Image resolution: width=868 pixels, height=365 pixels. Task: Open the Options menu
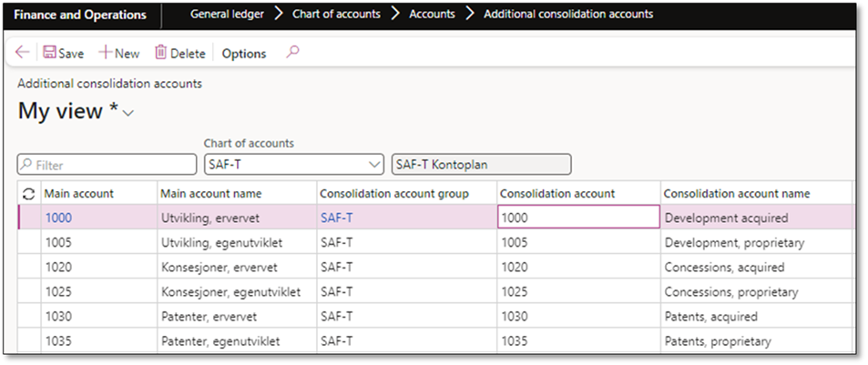tap(244, 54)
